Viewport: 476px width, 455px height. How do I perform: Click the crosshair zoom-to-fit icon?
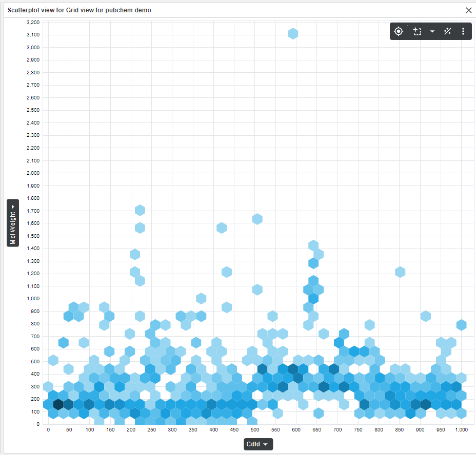(399, 31)
